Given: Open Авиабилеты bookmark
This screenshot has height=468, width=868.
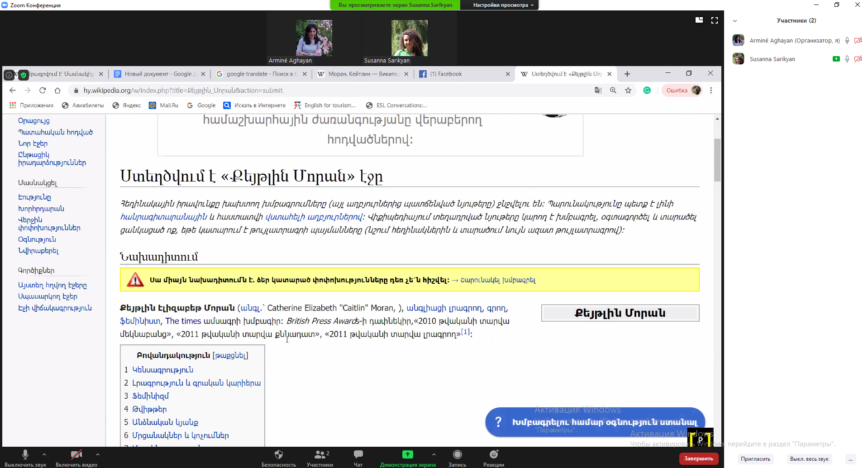Looking at the screenshot, I should tap(83, 105).
